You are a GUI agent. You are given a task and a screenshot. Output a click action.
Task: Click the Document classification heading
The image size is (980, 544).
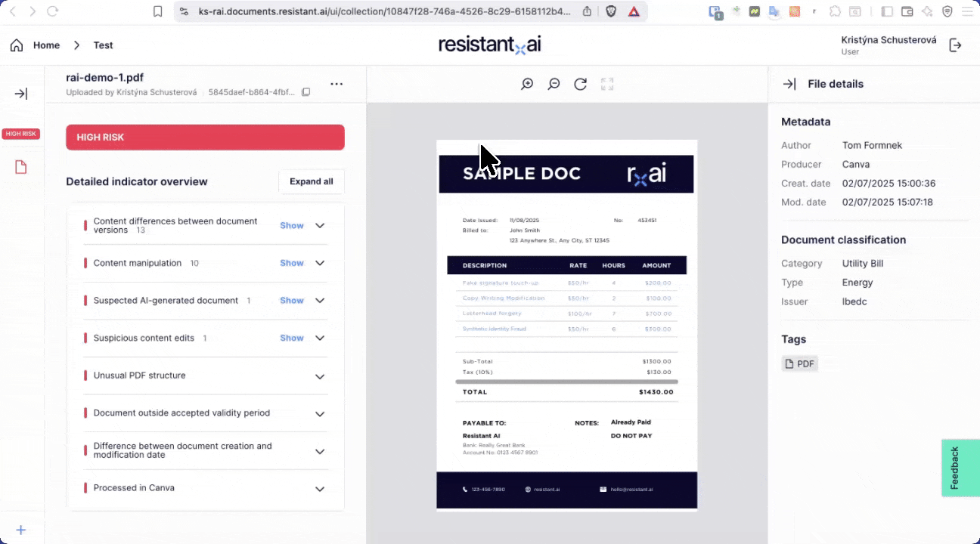click(843, 240)
